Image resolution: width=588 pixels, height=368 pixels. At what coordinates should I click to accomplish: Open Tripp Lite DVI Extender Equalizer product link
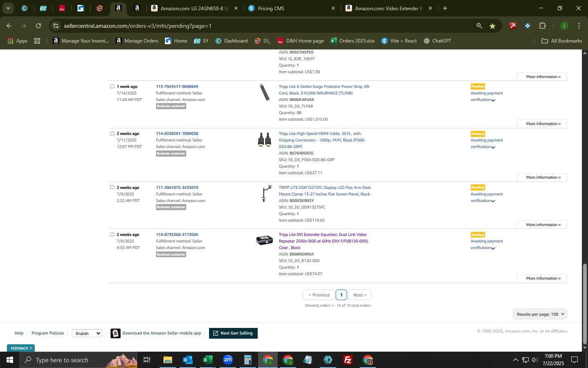[323, 241]
